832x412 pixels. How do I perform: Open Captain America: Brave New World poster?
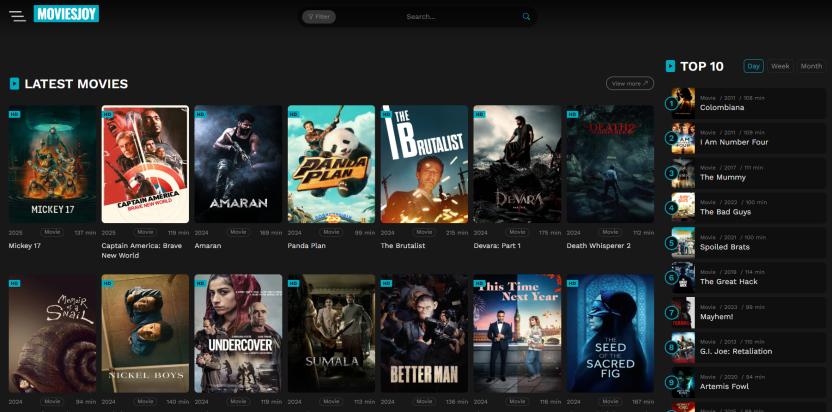tap(145, 164)
